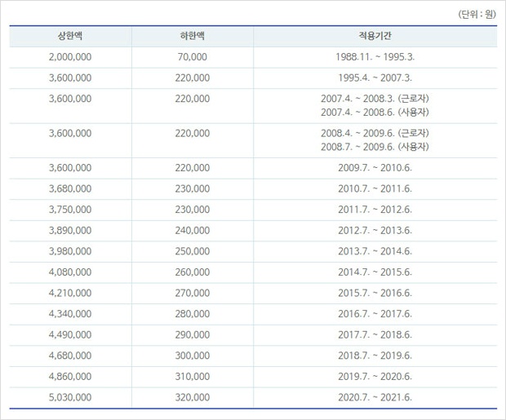Select the 320,000 lower limit cell

point(193,397)
